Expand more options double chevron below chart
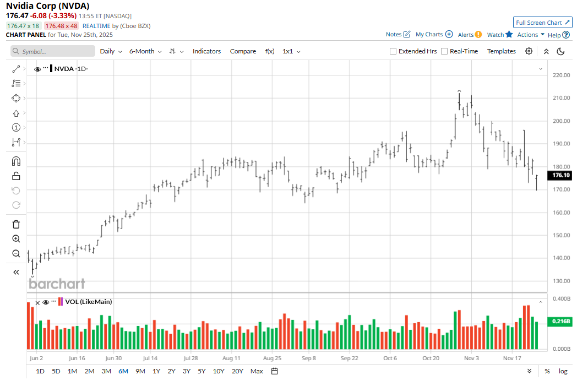Viewport: 588px width, 391px height. [529, 371]
